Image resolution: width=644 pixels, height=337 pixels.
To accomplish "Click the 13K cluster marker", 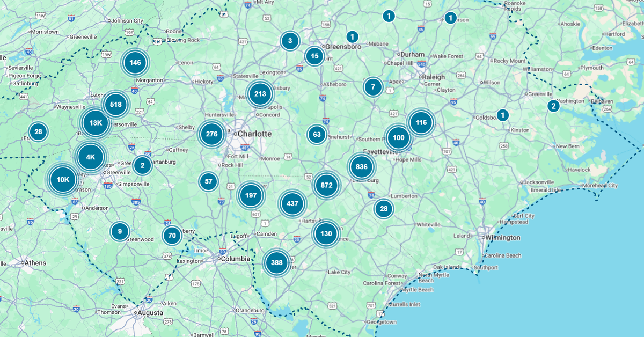I will [96, 123].
